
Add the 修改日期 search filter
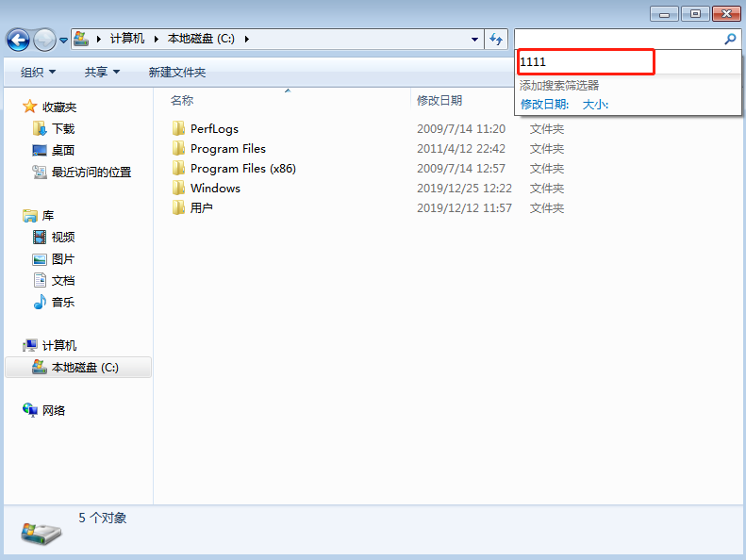tap(544, 104)
